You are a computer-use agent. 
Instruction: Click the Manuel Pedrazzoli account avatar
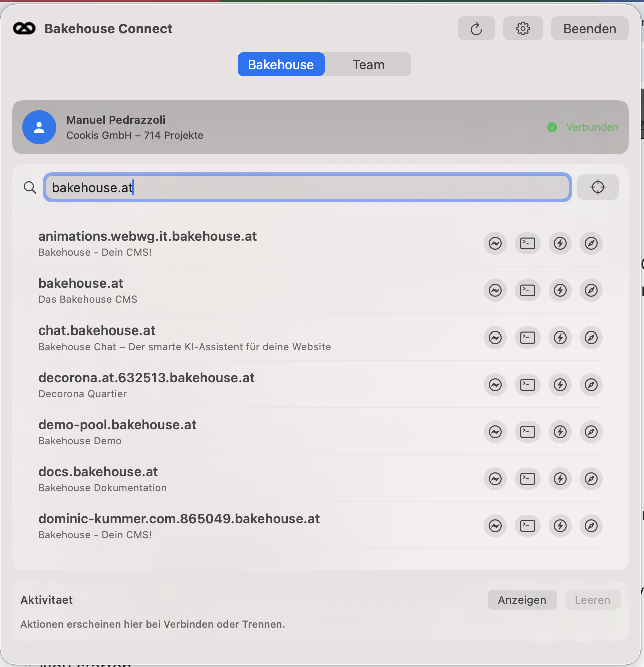point(39,127)
